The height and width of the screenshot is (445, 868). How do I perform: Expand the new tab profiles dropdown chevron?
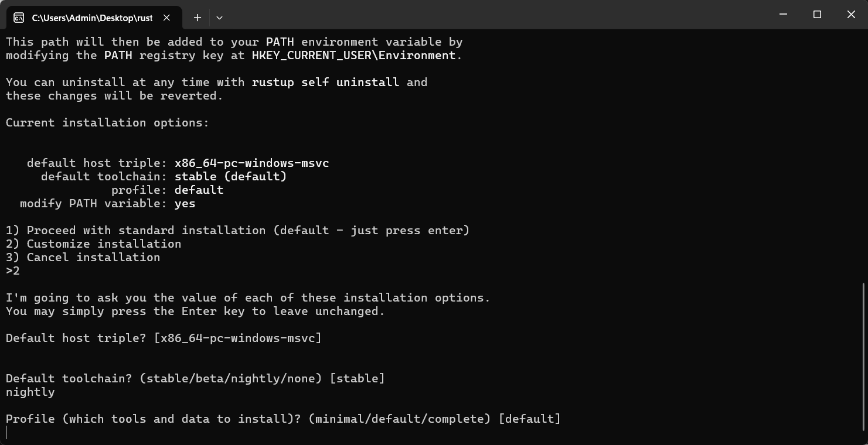219,18
